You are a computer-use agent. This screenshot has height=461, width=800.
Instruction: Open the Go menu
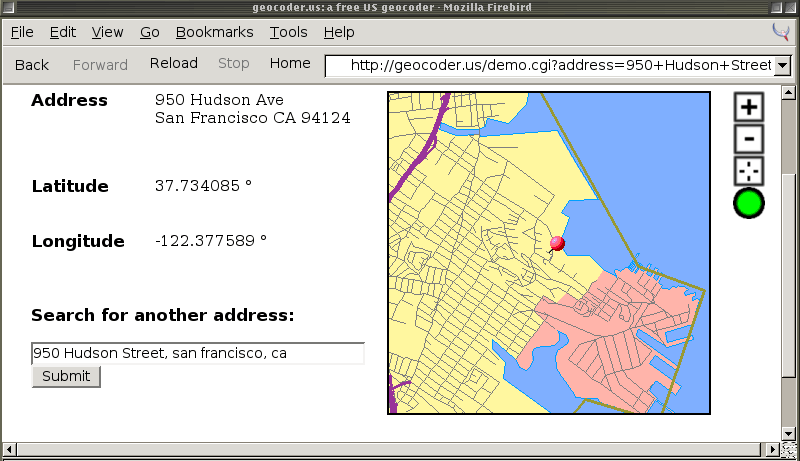coord(150,32)
